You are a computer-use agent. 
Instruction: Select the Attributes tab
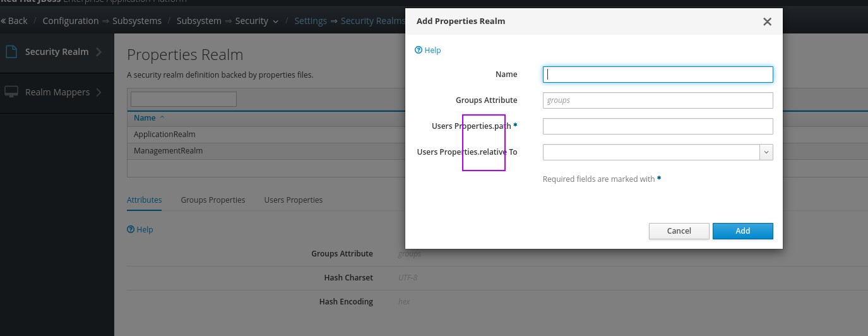144,200
